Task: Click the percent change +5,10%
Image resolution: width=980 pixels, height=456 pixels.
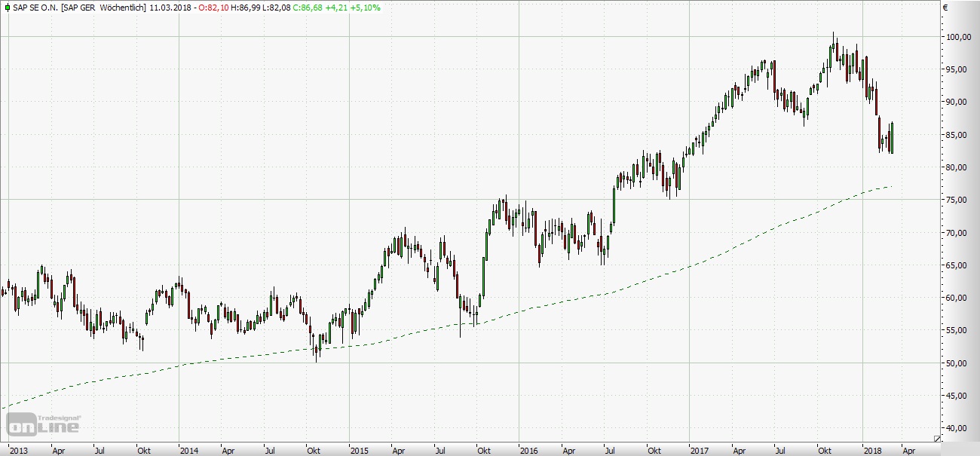Action: coord(366,7)
